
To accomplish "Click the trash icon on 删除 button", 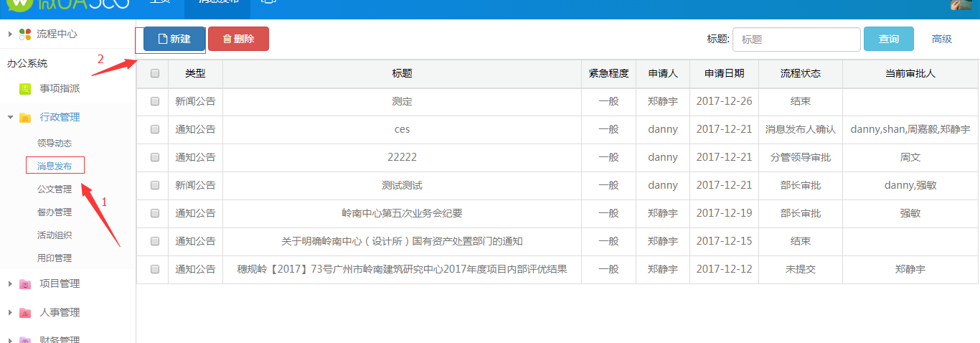I will click(227, 39).
